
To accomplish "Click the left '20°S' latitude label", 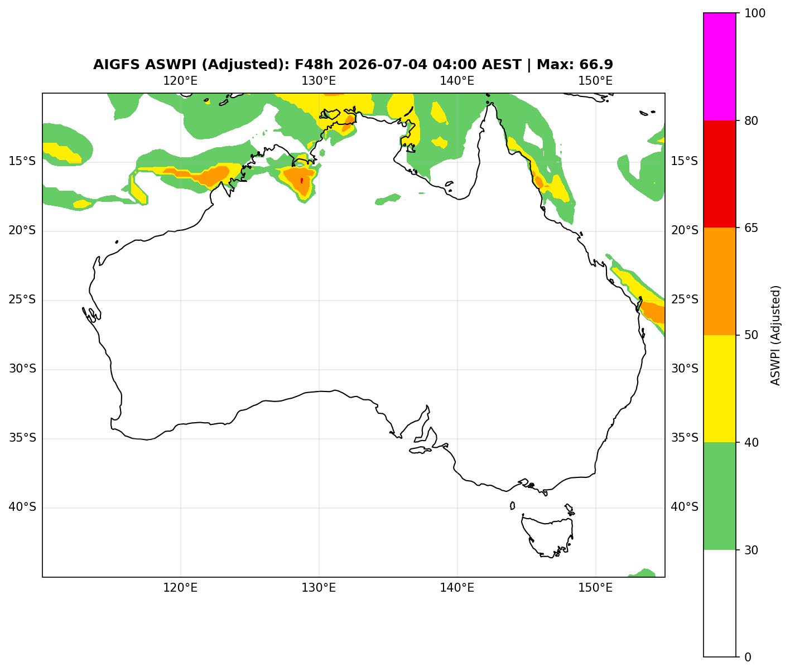I will point(22,231).
